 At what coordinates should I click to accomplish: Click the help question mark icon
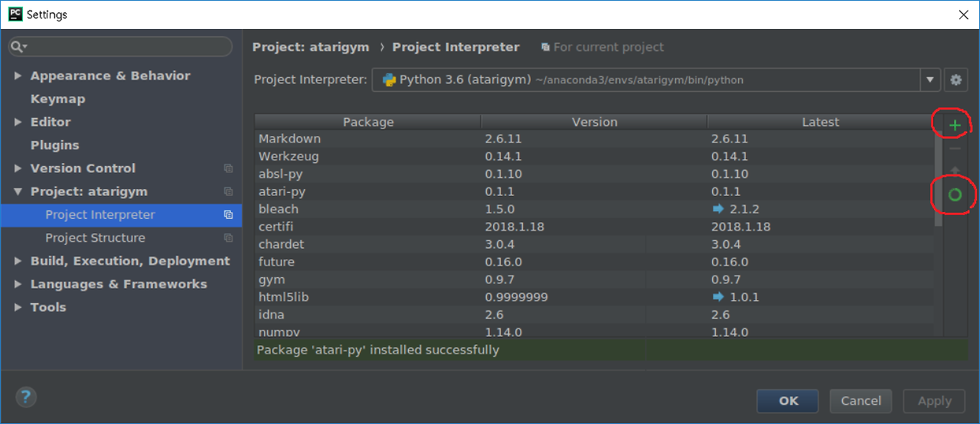26,396
